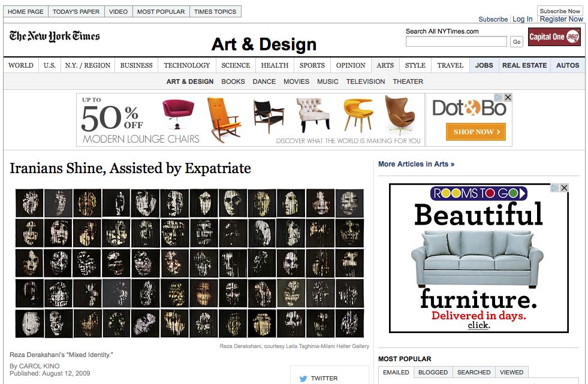588x384 pixels.
Task: Open the JOBS section
Action: click(x=484, y=65)
